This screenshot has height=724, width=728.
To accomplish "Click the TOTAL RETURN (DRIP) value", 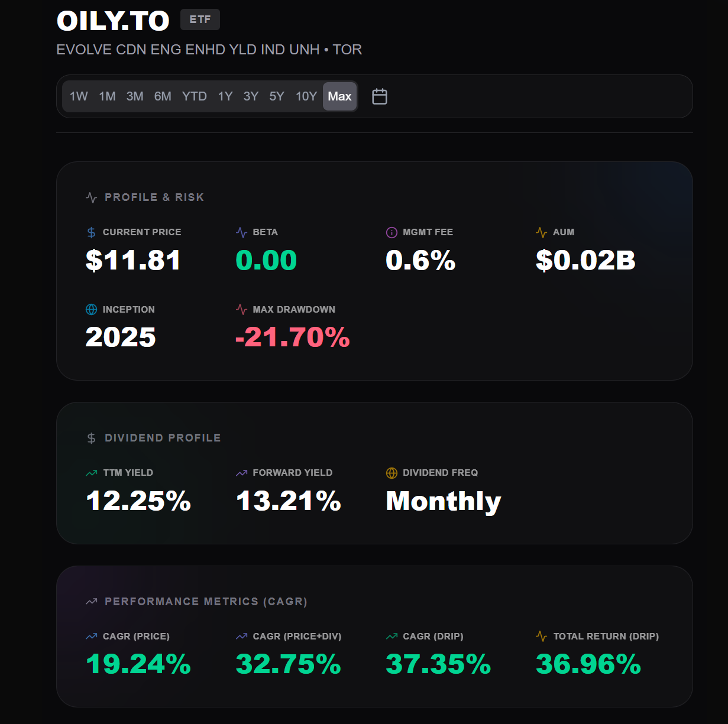I will [x=588, y=664].
